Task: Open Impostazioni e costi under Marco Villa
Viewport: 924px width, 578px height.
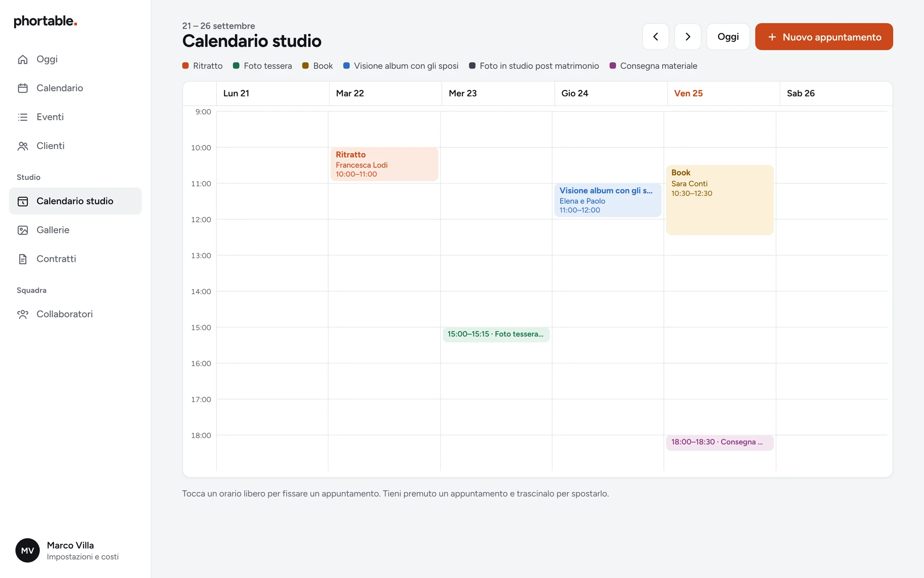Action: pyautogui.click(x=83, y=557)
